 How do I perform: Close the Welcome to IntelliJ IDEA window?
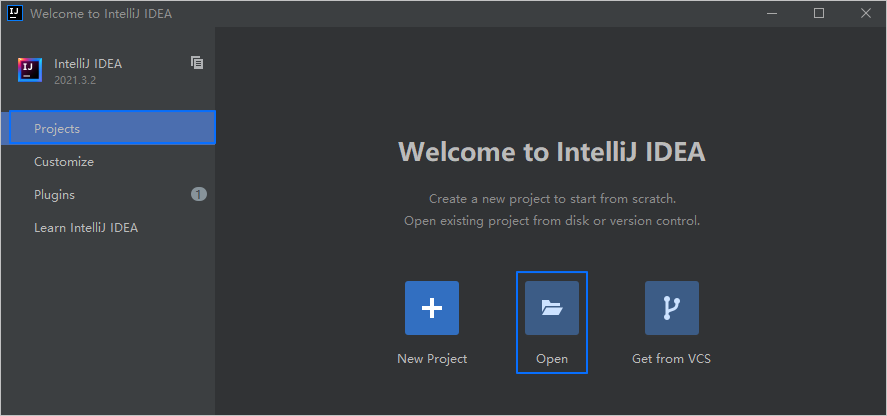[x=865, y=14]
